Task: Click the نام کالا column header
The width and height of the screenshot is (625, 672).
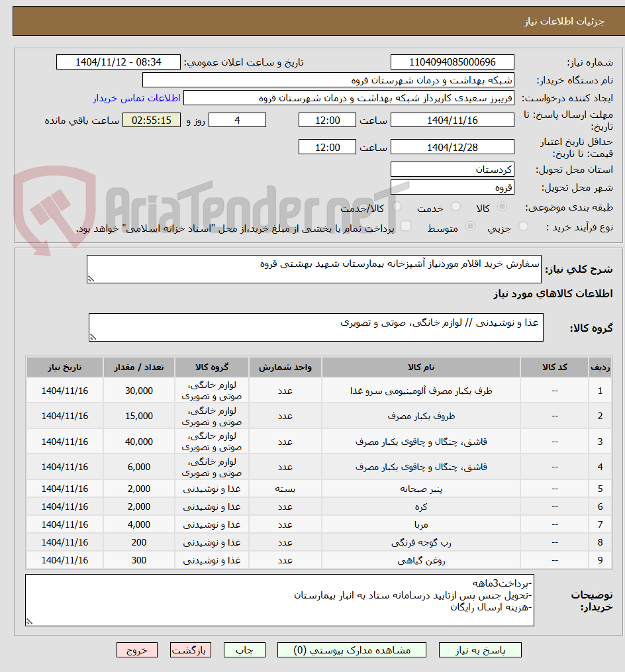Action: [421, 367]
